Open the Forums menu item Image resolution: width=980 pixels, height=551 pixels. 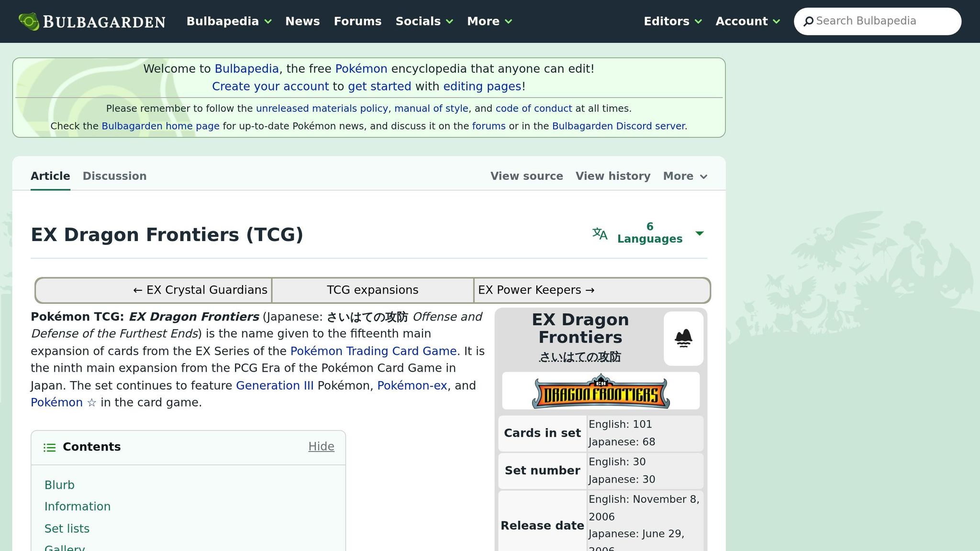(357, 21)
